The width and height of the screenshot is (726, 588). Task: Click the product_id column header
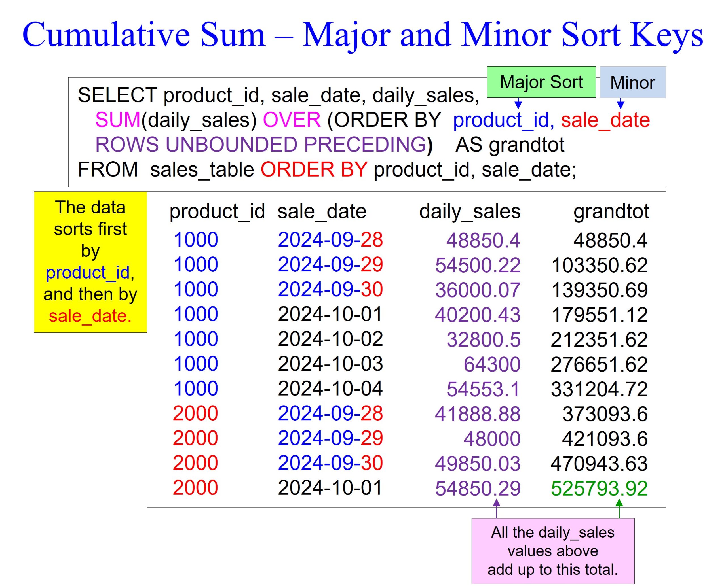click(x=217, y=211)
